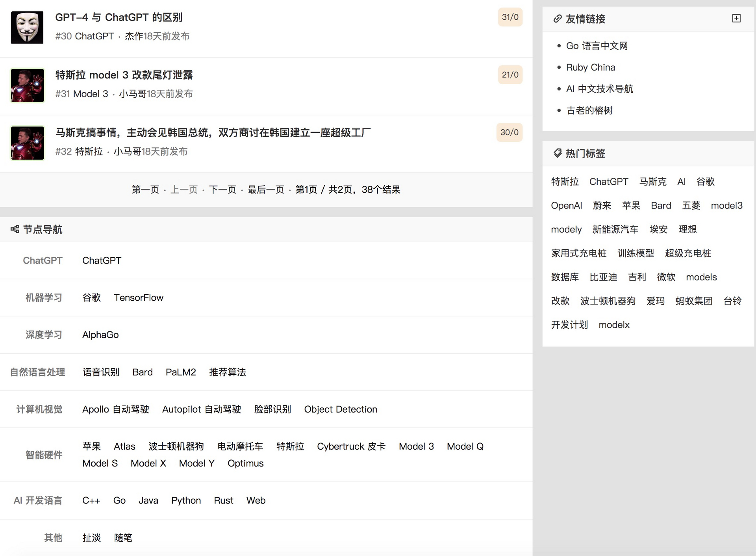Select hot tag 新能源汽车
The height and width of the screenshot is (556, 756).
click(x=615, y=229)
